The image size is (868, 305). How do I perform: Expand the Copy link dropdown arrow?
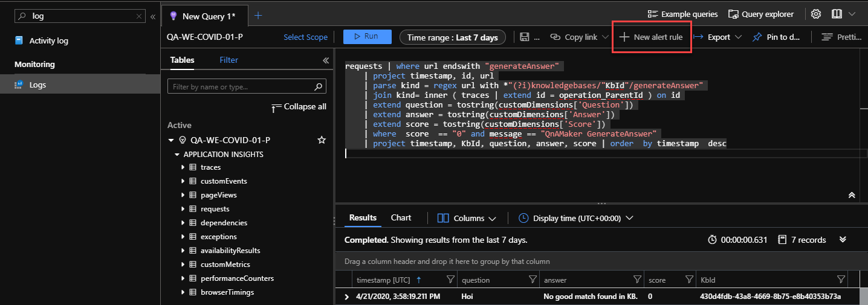click(605, 37)
